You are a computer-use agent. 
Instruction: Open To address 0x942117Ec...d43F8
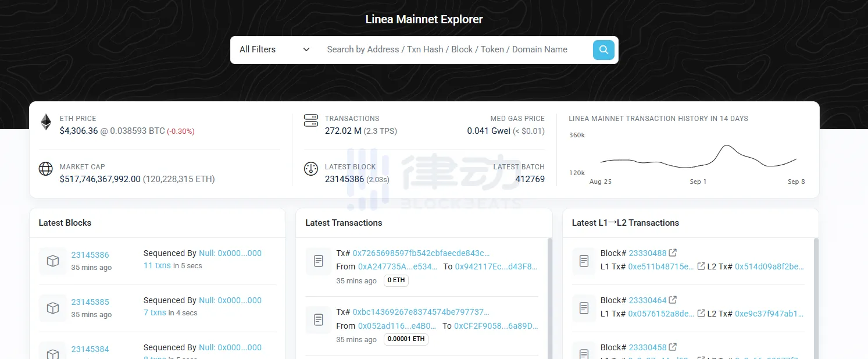click(x=496, y=266)
